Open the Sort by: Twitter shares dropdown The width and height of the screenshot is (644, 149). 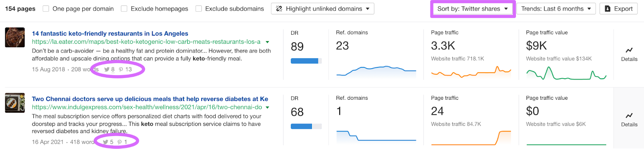(473, 8)
